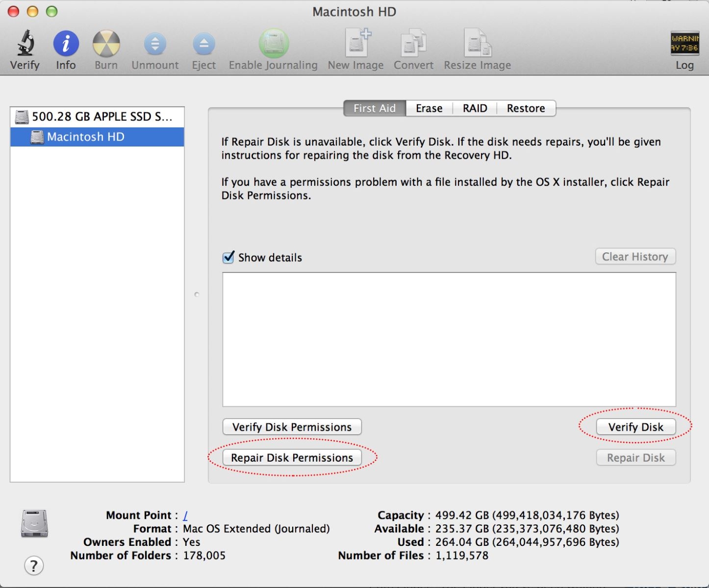This screenshot has width=709, height=588.
Task: Click the help question mark button
Action: 33,565
